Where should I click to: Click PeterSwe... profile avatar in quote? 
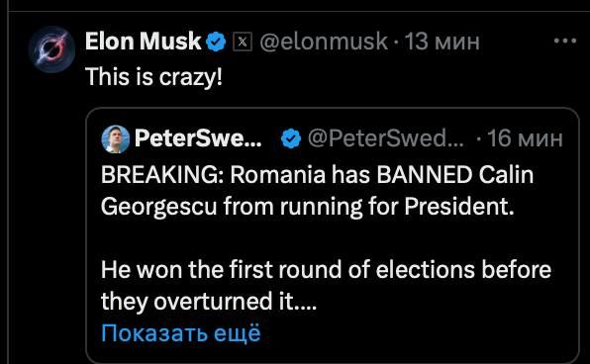click(x=116, y=139)
